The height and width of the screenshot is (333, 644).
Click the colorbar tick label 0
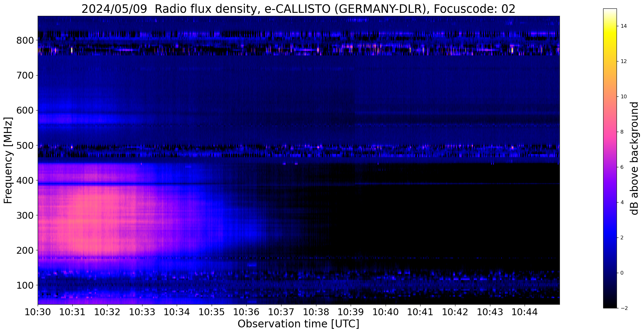coord(622,273)
